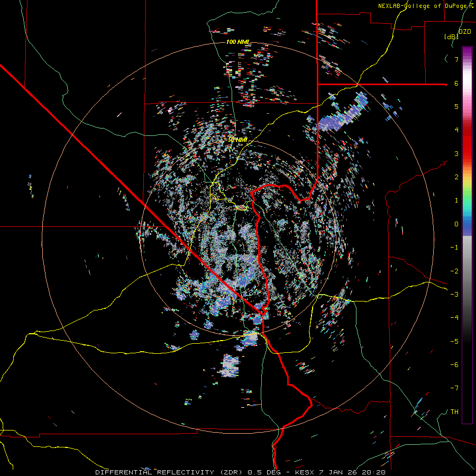Image resolution: width=476 pixels, height=476 pixels.
Task: Click the 3 value on the scale
Action: pos(456,153)
